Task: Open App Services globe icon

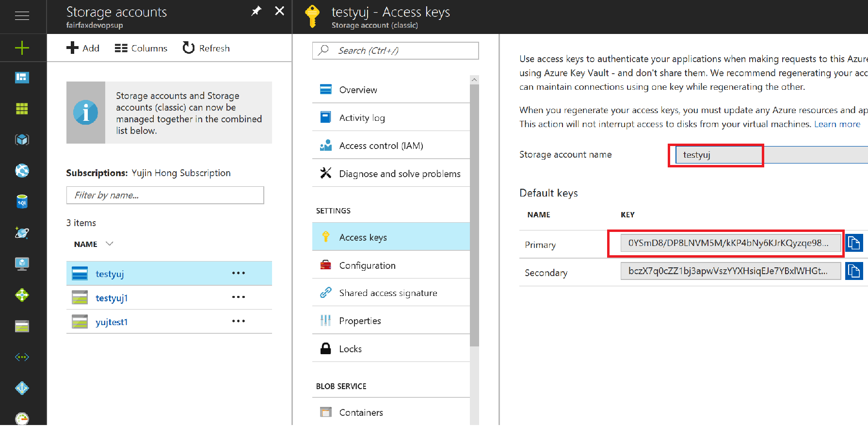Action: coord(22,170)
